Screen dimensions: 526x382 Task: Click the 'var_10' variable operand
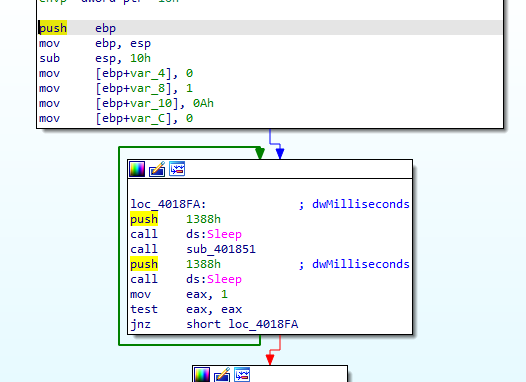[x=152, y=104]
